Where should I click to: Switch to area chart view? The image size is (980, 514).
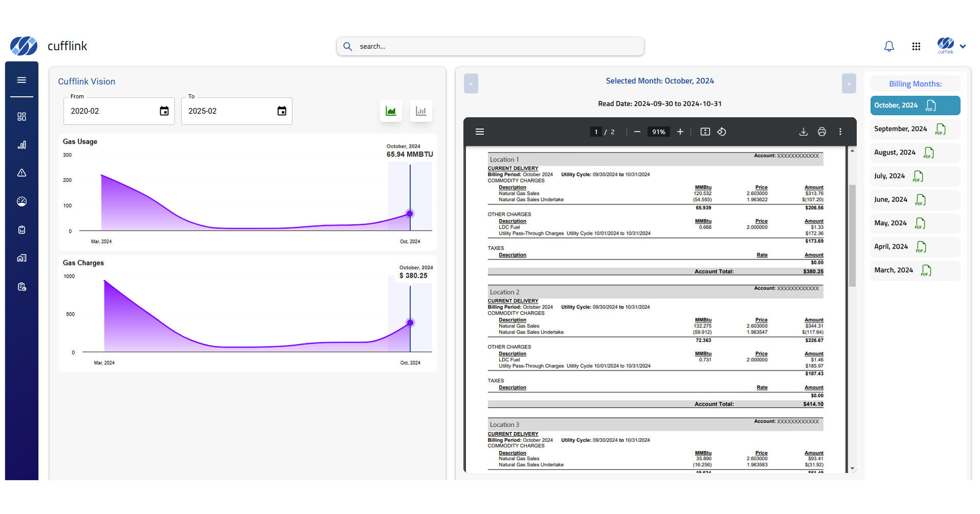(391, 111)
